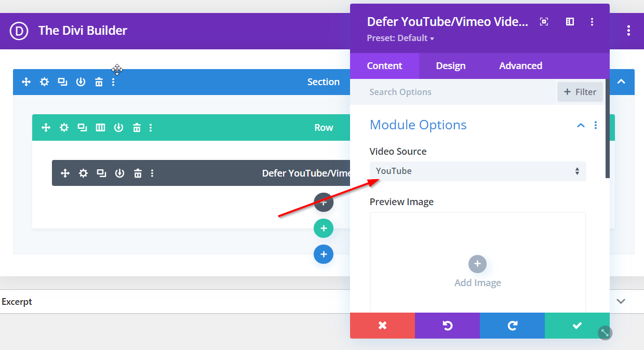The image size is (644, 350).
Task: Switch to the Design tab
Action: (450, 65)
